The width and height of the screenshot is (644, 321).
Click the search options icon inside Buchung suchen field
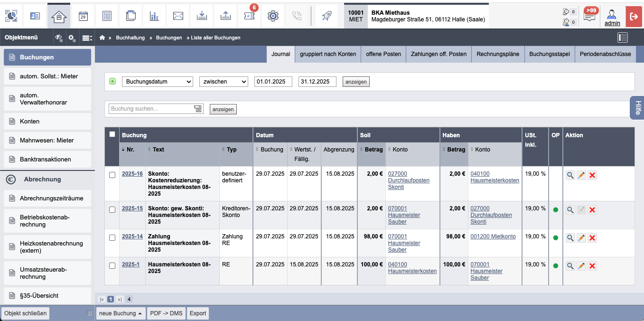(198, 109)
